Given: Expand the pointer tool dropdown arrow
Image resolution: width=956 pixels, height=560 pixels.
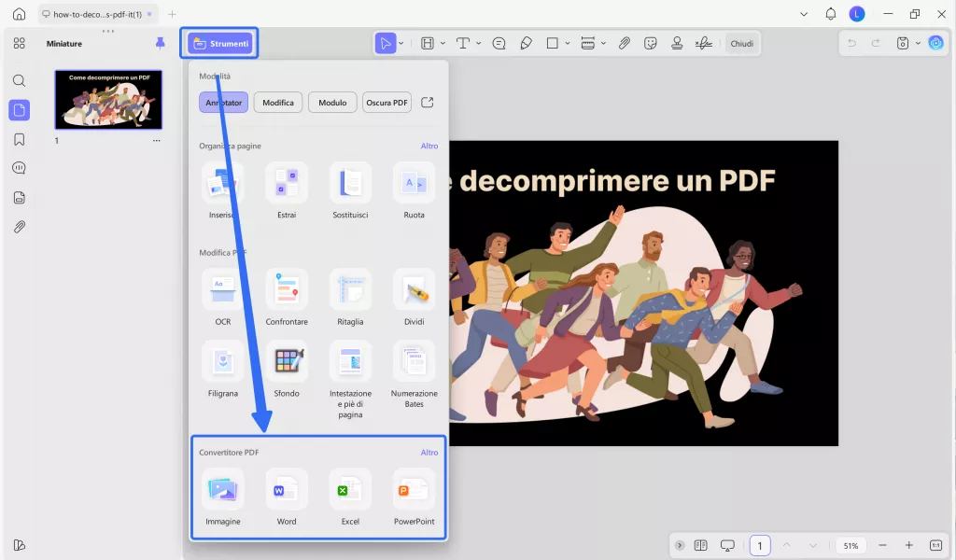Looking at the screenshot, I should (x=401, y=43).
